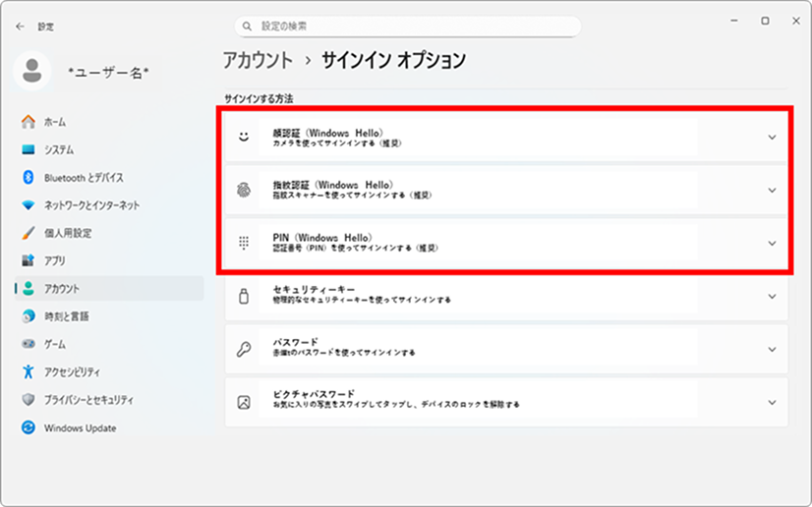Open ホーム in the sidebar
The width and height of the screenshot is (812, 507).
pyautogui.click(x=55, y=122)
